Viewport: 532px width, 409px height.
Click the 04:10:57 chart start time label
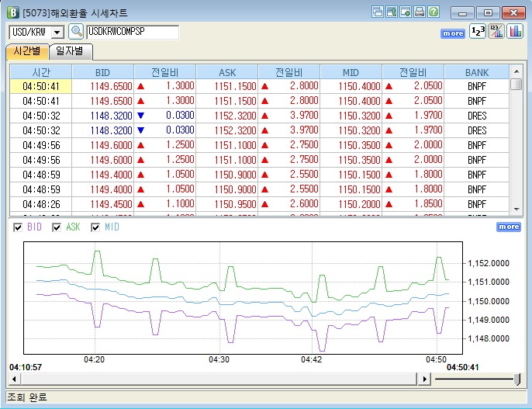click(26, 367)
